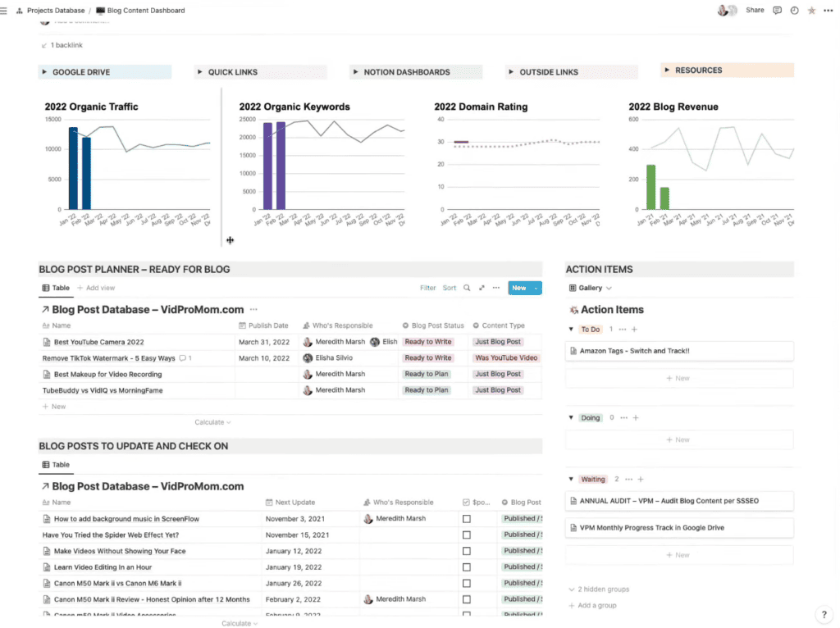The image size is (840, 628).
Task: Open the To Do group options dots
Action: coord(622,330)
